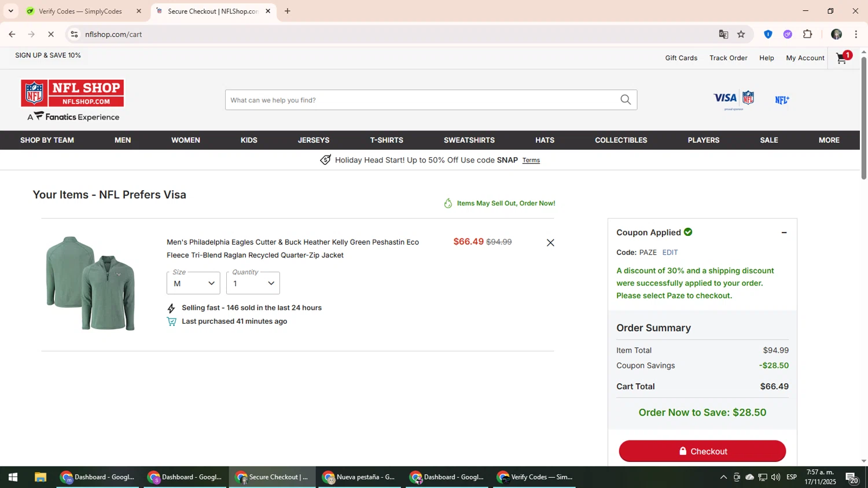Open the KIDS menu

tap(249, 140)
